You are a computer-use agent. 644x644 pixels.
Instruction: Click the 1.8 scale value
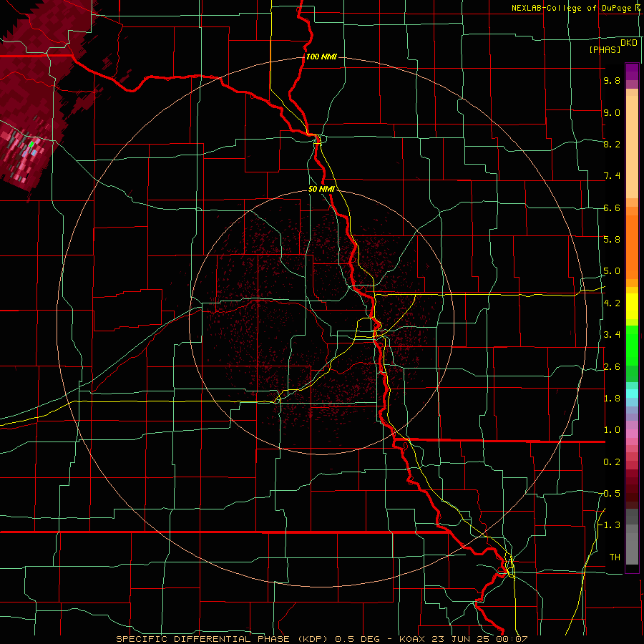point(612,399)
